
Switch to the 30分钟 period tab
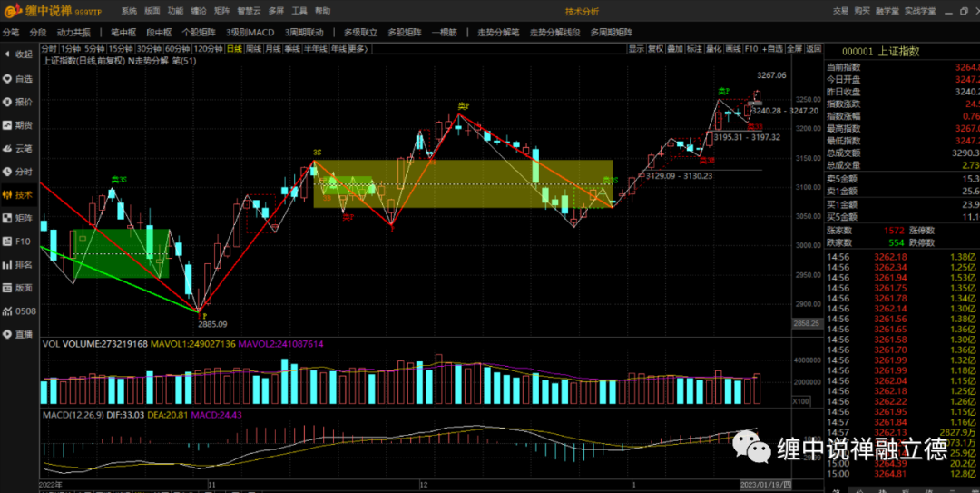pos(149,49)
